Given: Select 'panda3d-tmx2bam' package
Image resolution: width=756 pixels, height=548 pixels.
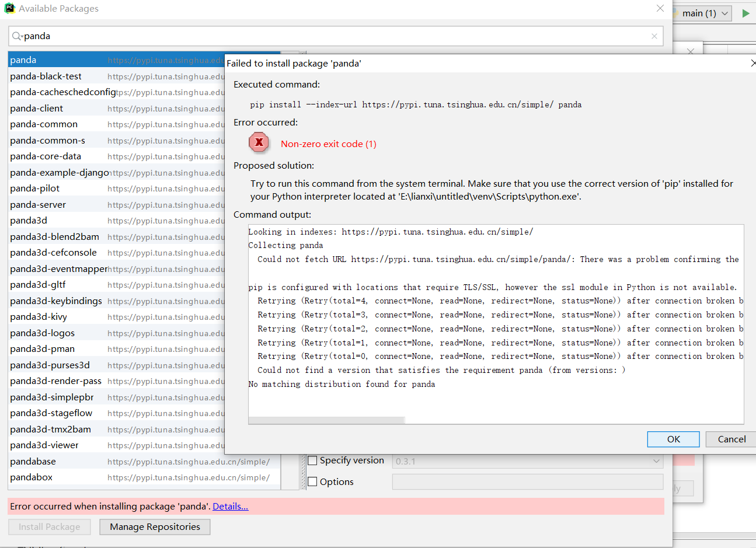Looking at the screenshot, I should pyautogui.click(x=116, y=430).
